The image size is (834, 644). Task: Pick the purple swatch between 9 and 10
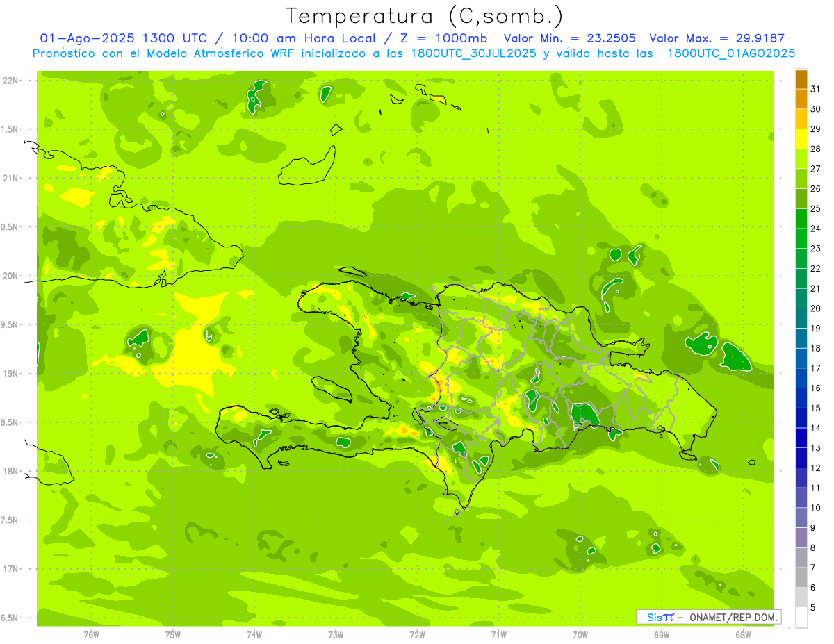pyautogui.click(x=801, y=518)
